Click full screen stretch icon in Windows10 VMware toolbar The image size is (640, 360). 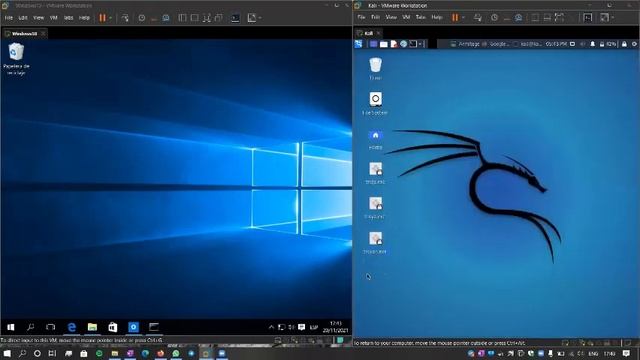252,18
